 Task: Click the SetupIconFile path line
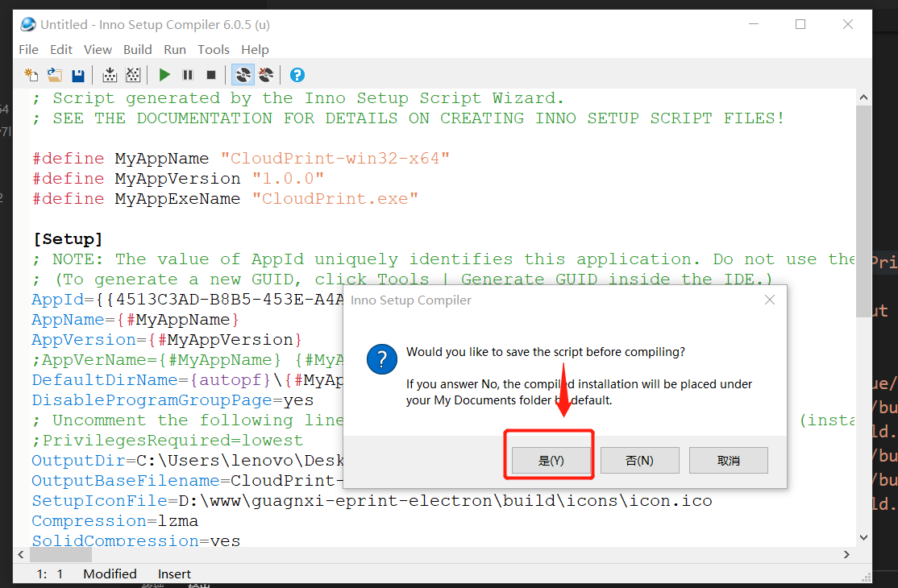[x=372, y=500]
